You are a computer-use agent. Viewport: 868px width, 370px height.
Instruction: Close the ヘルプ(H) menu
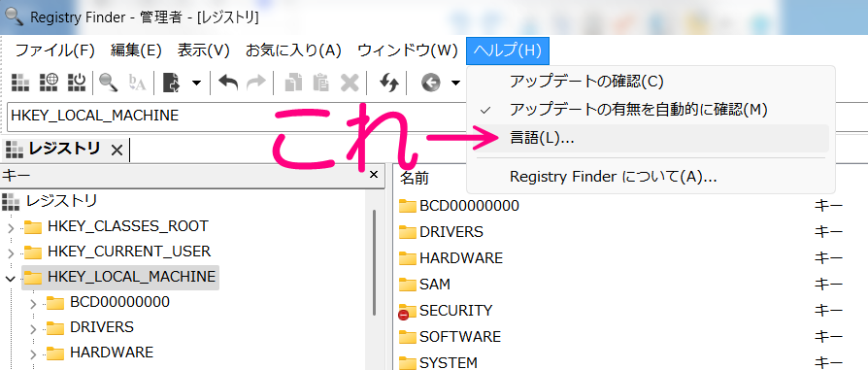(508, 50)
